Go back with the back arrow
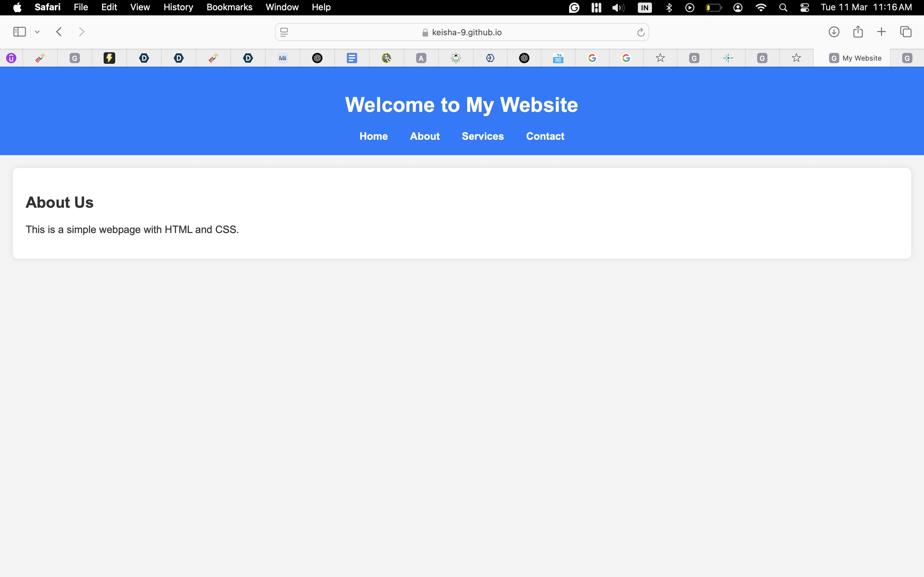This screenshot has width=924, height=577. [59, 32]
